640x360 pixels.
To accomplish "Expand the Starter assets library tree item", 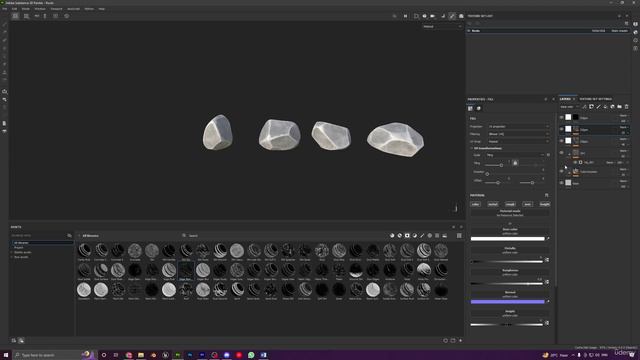I will [x=12, y=252].
